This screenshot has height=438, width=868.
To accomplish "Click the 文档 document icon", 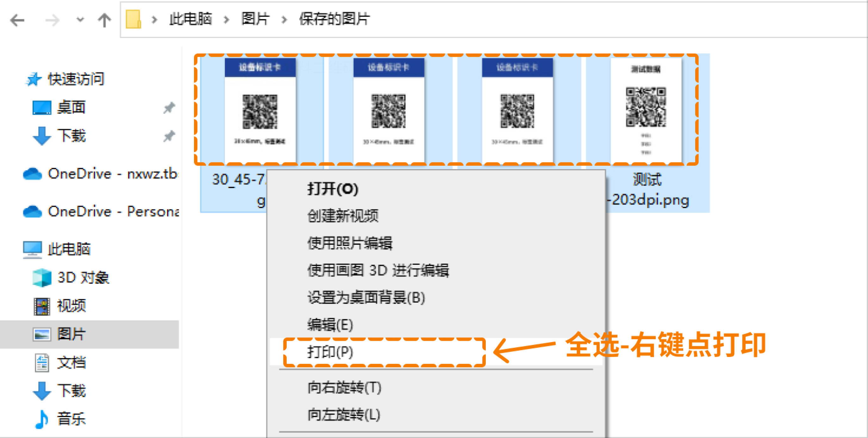I will click(42, 363).
